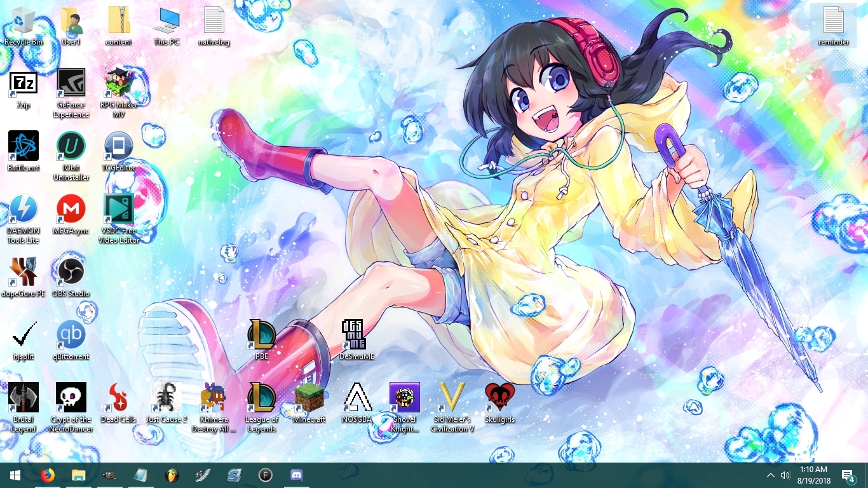Open the nativelog text file
The image size is (868, 488).
[x=214, y=25]
